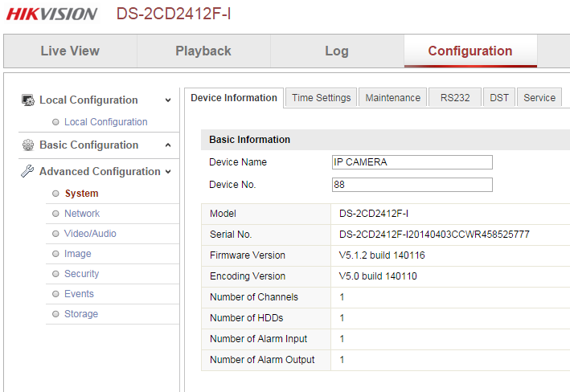Select the bullet beside Local Configuration link

(55, 122)
